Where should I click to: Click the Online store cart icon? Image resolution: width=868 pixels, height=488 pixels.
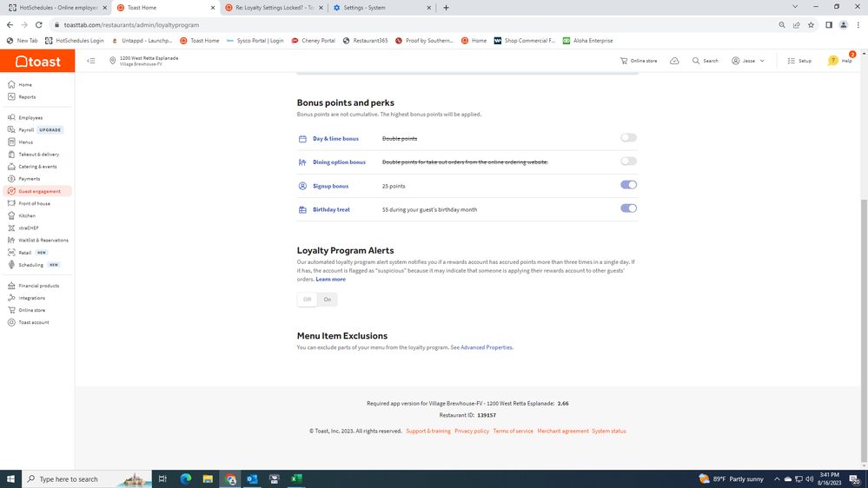624,61
